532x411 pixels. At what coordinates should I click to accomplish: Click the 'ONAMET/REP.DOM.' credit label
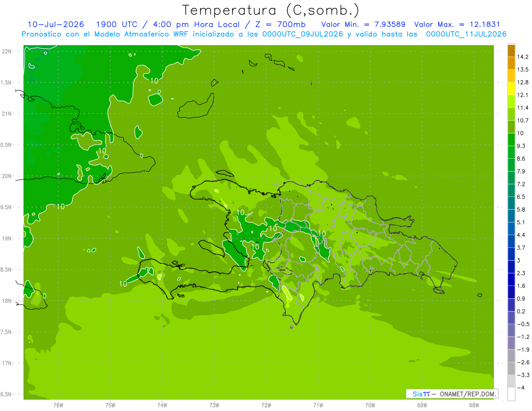pos(468,394)
